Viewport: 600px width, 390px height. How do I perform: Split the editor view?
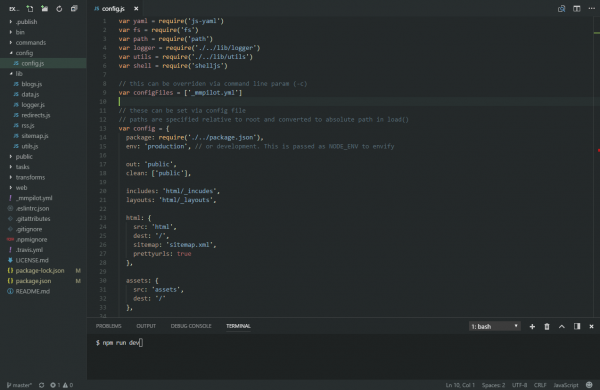(576, 8)
